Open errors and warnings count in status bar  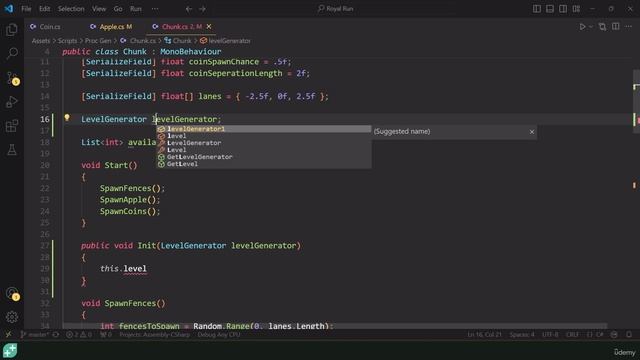point(79,335)
